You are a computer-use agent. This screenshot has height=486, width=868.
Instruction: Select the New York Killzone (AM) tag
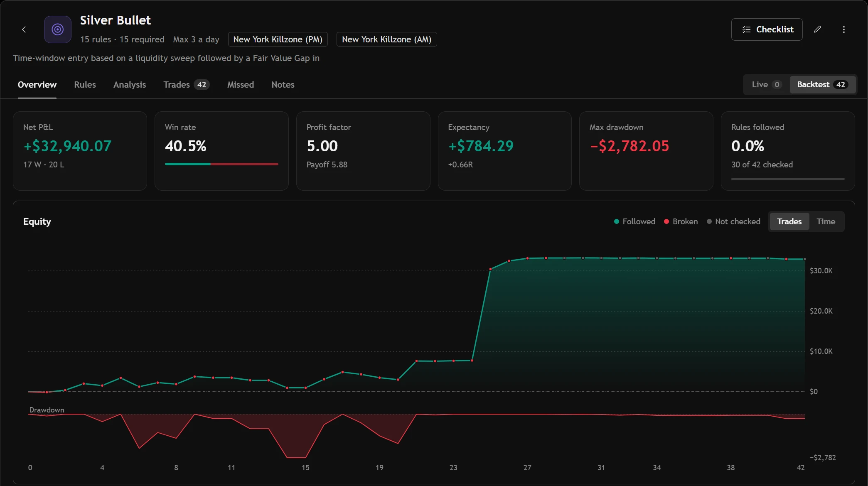386,39
